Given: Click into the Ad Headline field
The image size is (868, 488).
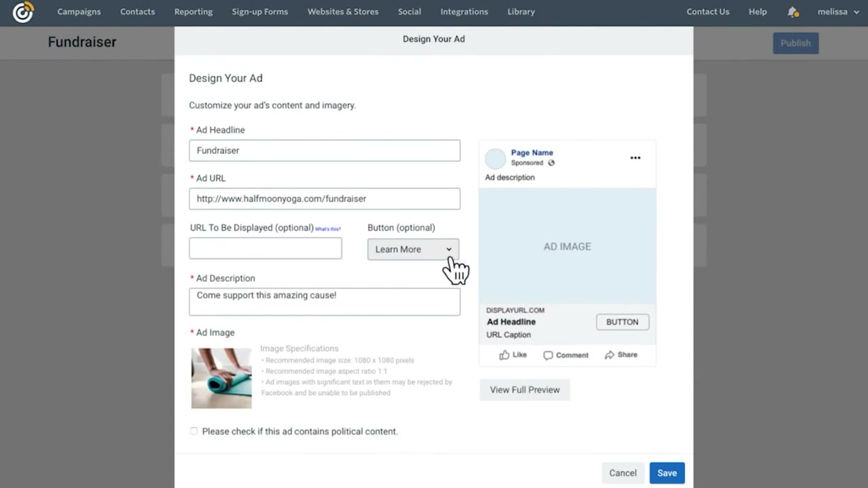Looking at the screenshot, I should pyautogui.click(x=325, y=150).
